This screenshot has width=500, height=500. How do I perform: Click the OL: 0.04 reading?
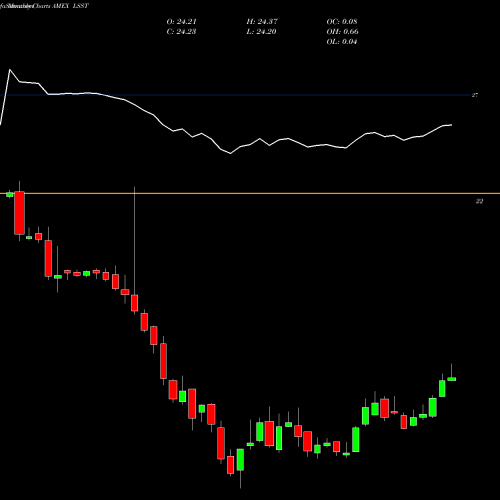pos(342,42)
